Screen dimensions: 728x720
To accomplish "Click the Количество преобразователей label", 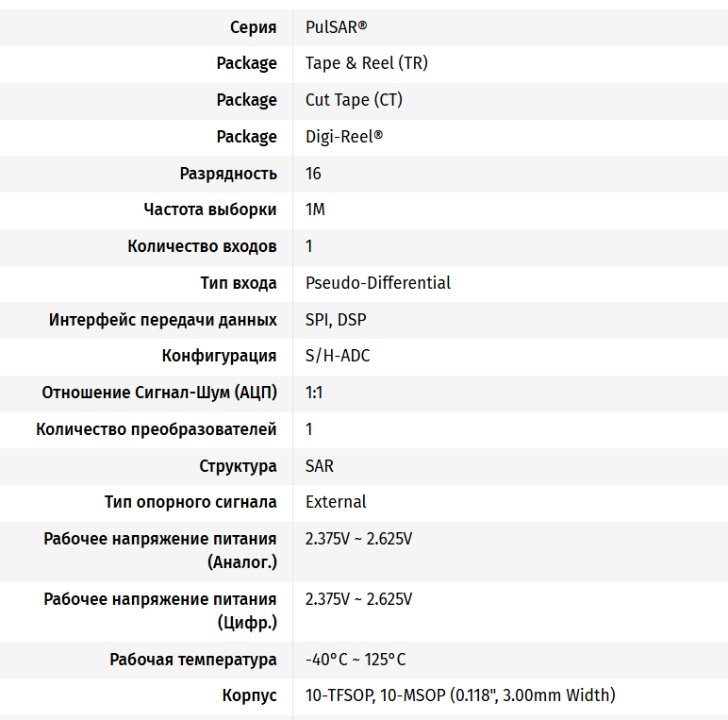I will coord(157,429).
